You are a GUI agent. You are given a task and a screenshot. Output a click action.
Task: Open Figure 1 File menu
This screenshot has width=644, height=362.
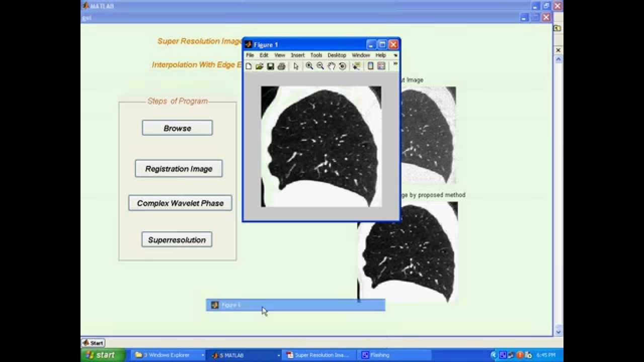pyautogui.click(x=250, y=55)
